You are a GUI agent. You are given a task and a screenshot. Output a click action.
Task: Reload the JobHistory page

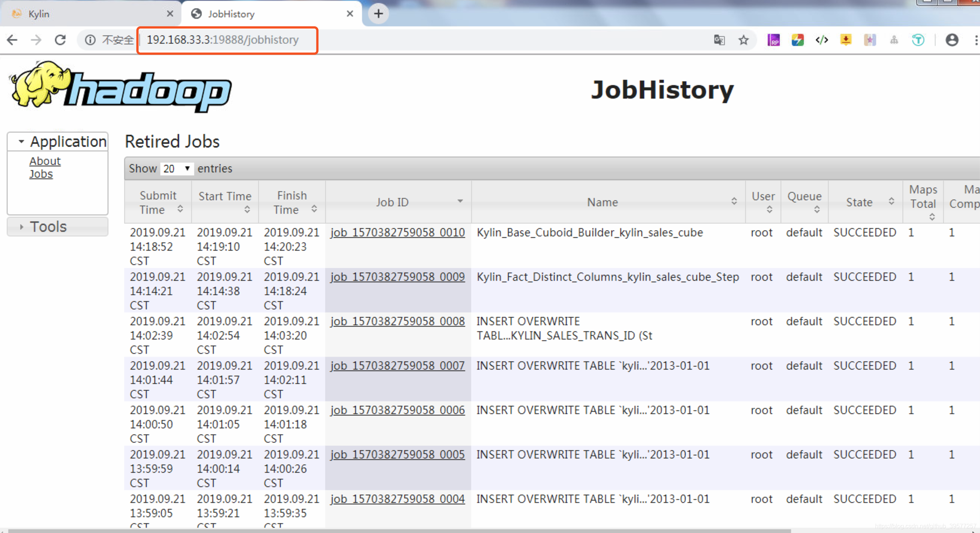point(60,40)
